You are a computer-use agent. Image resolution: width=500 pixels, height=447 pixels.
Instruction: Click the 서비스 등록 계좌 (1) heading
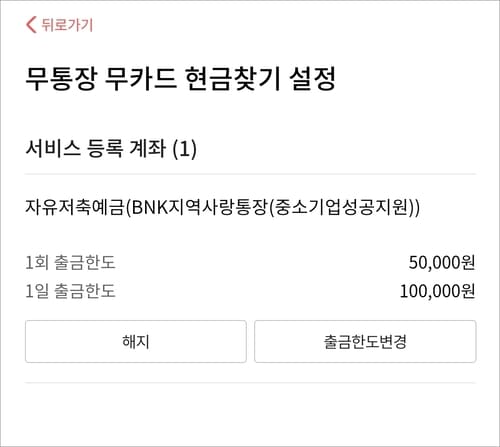[x=111, y=148]
